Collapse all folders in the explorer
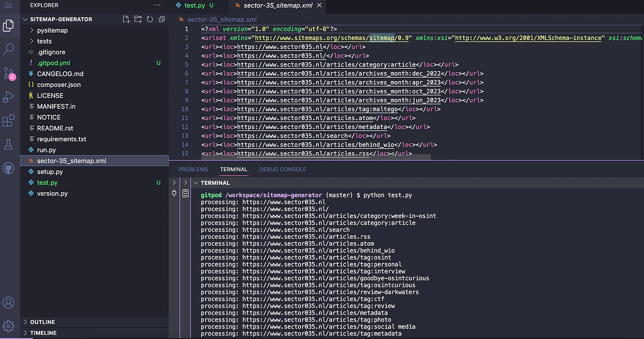Screen dimensions: 644x339 pos(161,19)
